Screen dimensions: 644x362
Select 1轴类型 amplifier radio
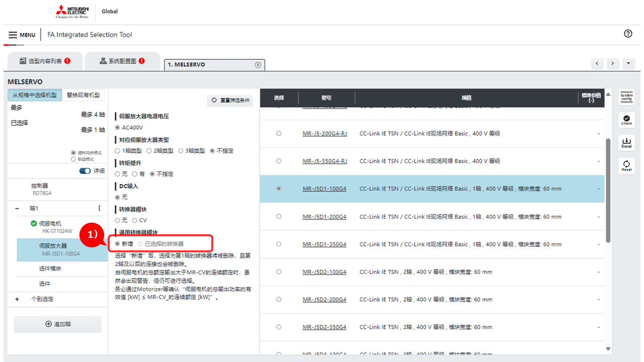(118, 151)
